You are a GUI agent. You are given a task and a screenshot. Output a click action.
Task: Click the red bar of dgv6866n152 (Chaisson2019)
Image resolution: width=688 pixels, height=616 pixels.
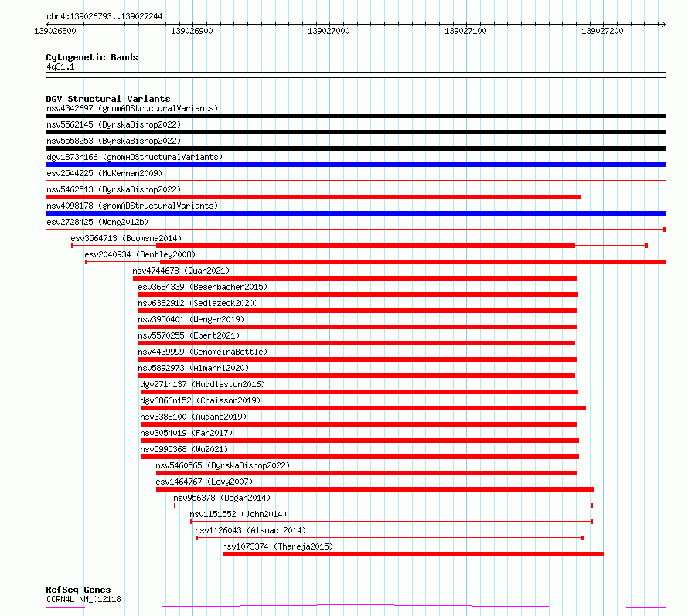tap(363, 408)
